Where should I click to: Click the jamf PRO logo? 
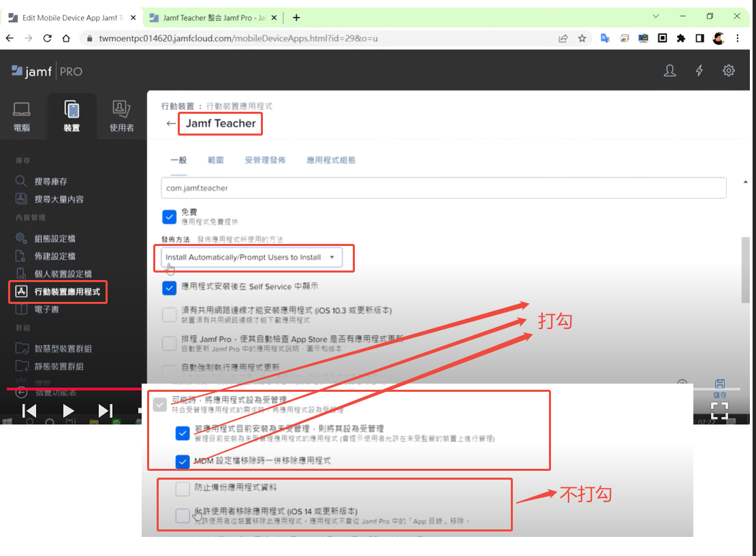[x=47, y=72]
